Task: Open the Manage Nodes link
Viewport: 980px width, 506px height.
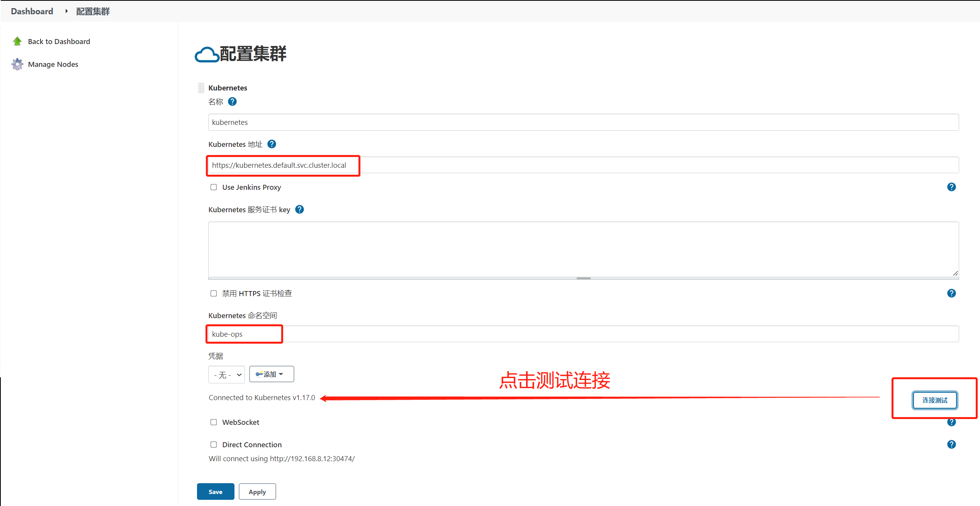Action: click(x=53, y=64)
